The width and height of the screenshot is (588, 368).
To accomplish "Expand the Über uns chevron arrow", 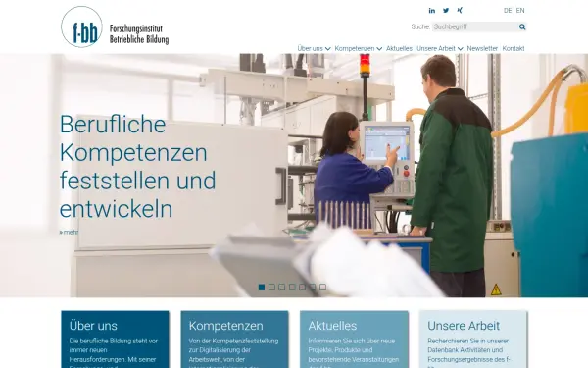I will coord(328,49).
